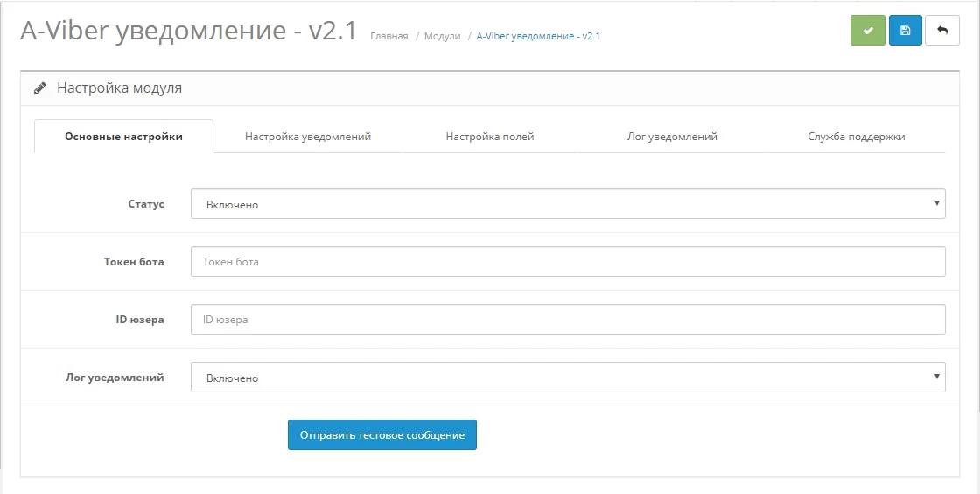Screen dimensions: 980x494
Task: Click the Настройка модуля panel heading
Action: tap(119, 88)
